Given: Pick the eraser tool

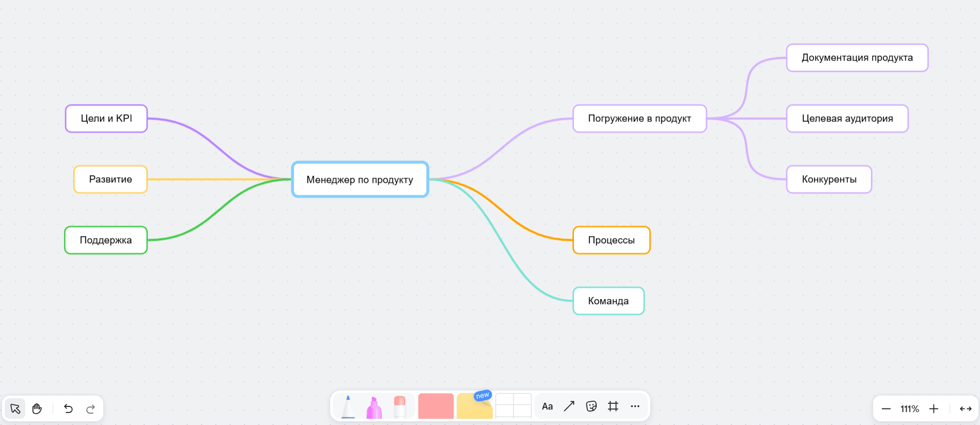Looking at the screenshot, I should (399, 407).
